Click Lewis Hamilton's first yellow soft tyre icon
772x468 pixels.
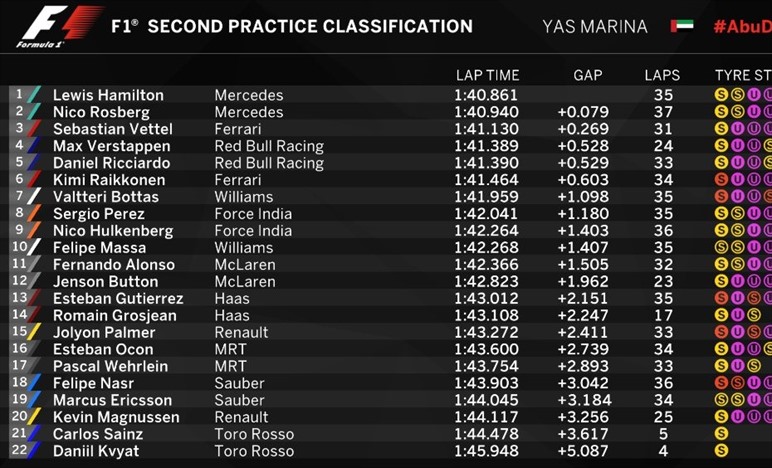(x=721, y=94)
